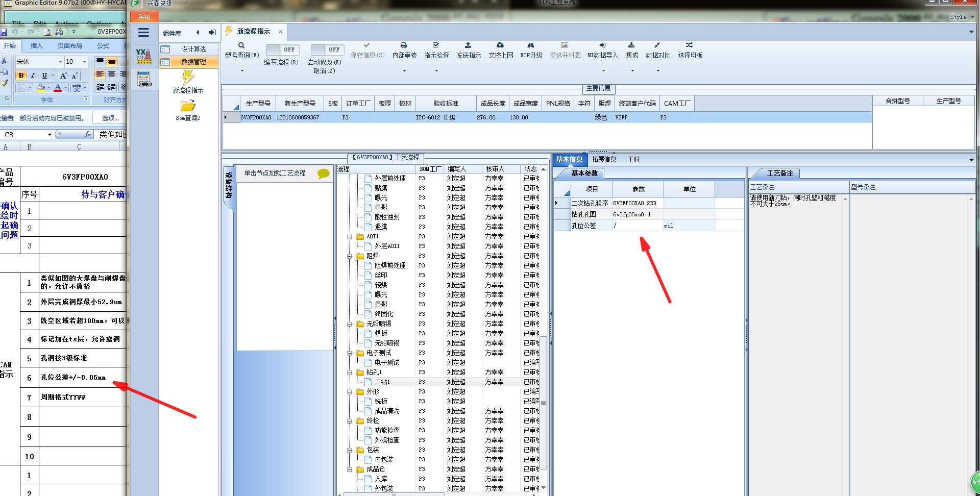
Task: Switch to the 工时 tab
Action: coord(633,159)
